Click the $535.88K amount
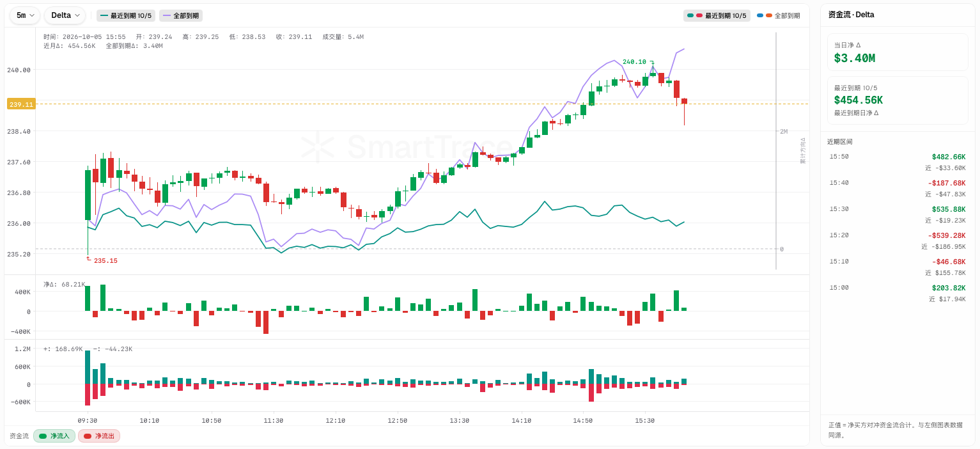This screenshot has height=449, width=980. point(949,209)
